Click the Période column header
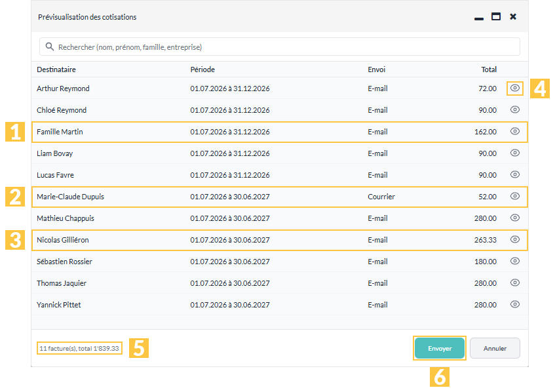 tap(202, 69)
